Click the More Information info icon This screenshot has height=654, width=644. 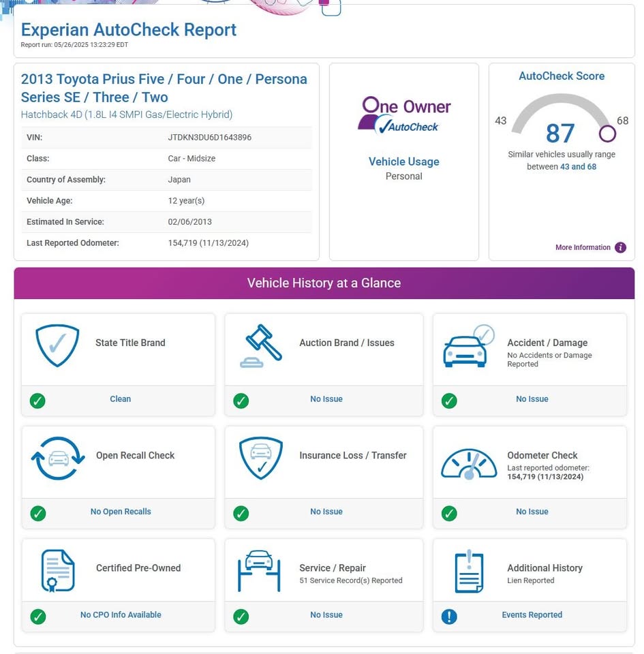pos(620,247)
